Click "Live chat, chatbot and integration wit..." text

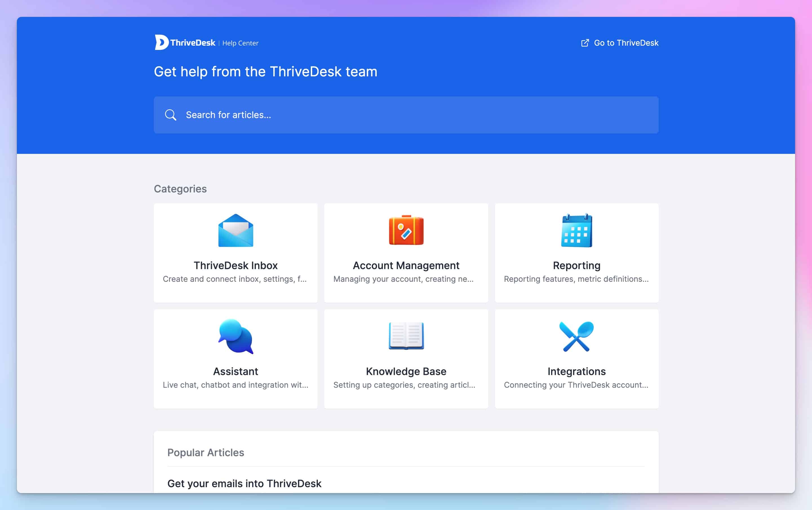pyautogui.click(x=235, y=385)
